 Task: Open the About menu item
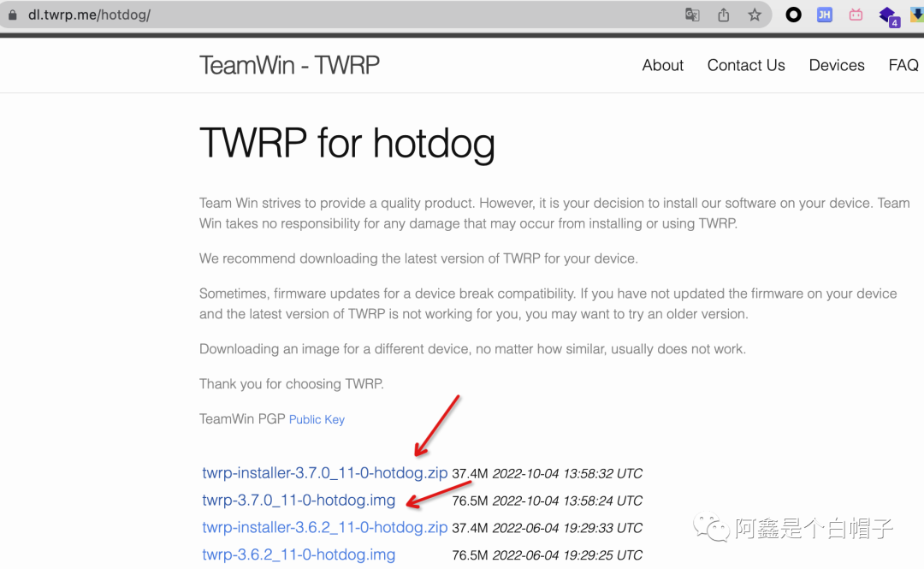(x=662, y=65)
